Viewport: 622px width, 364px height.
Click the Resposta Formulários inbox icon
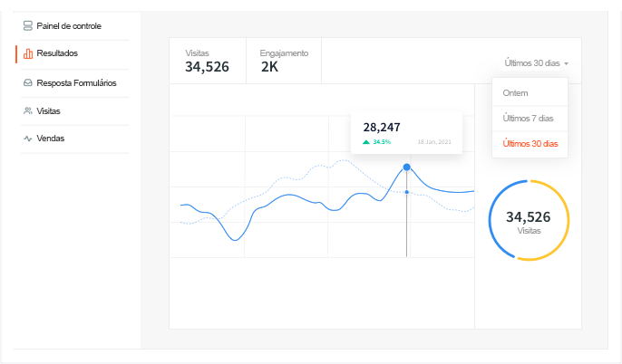tap(28, 82)
